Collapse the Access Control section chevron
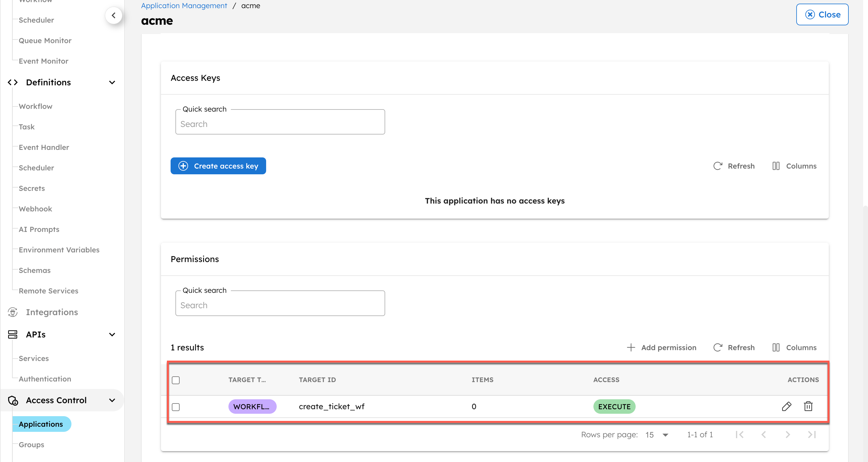 tap(112, 400)
